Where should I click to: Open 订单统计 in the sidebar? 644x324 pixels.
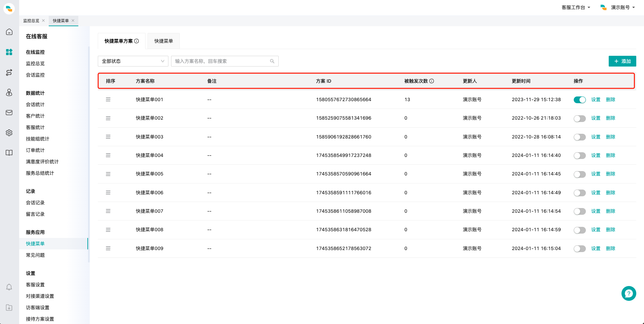pyautogui.click(x=35, y=150)
